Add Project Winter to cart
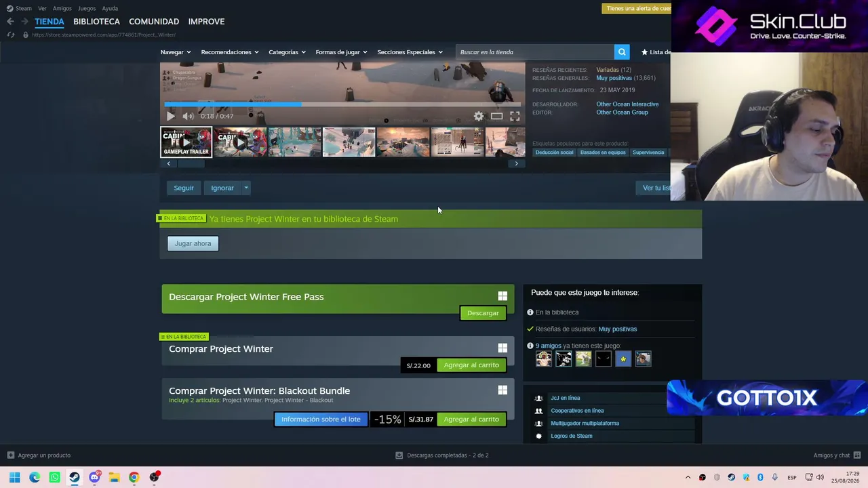The height and width of the screenshot is (488, 868). (x=471, y=365)
